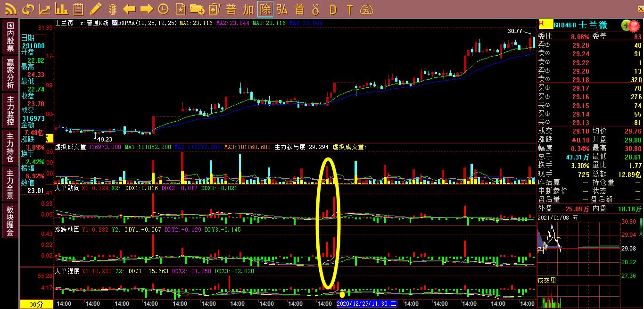The image size is (644, 309).
Task: Click the 士兰微 name in the quote panel header
Action: click(x=593, y=25)
